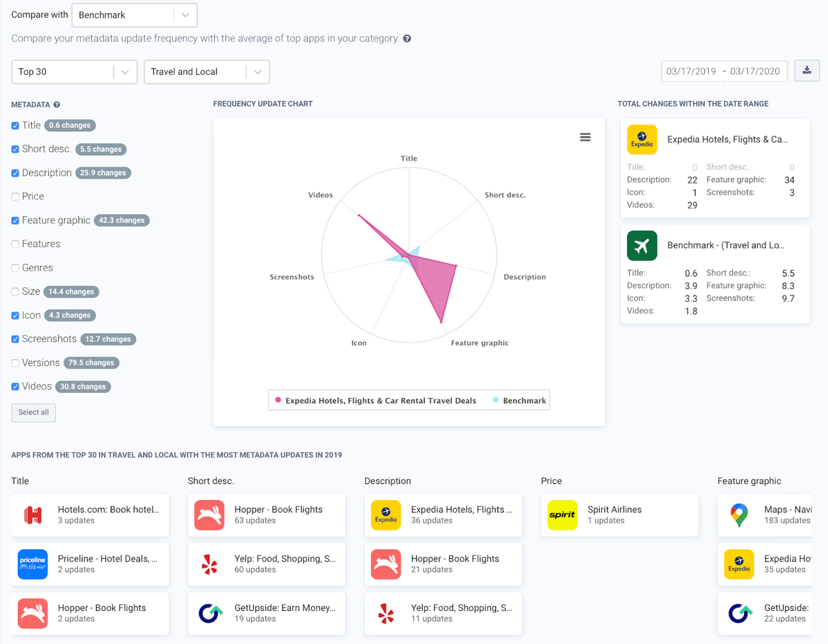Check the Versions metadata checkbox
This screenshot has width=828, height=644.
(x=15, y=363)
